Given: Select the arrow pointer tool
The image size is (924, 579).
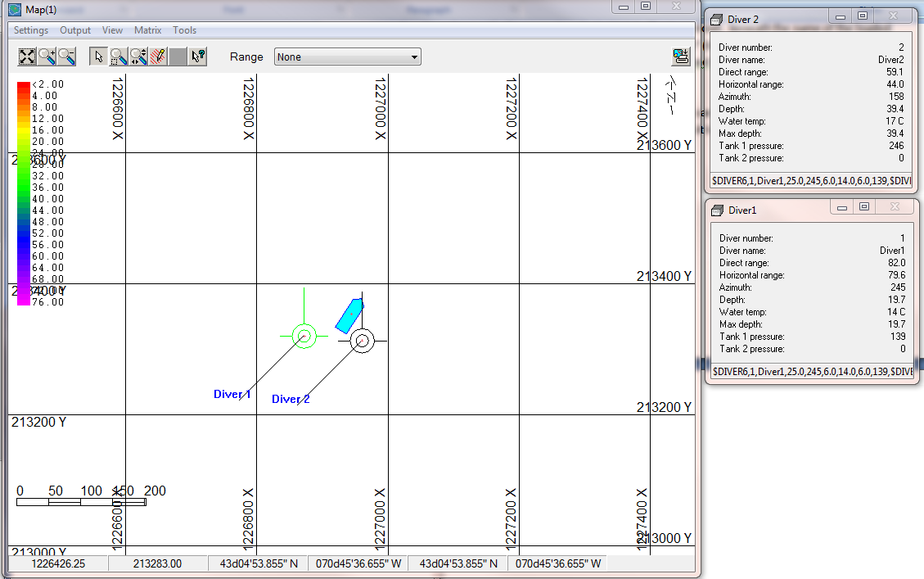Looking at the screenshot, I should (99, 57).
